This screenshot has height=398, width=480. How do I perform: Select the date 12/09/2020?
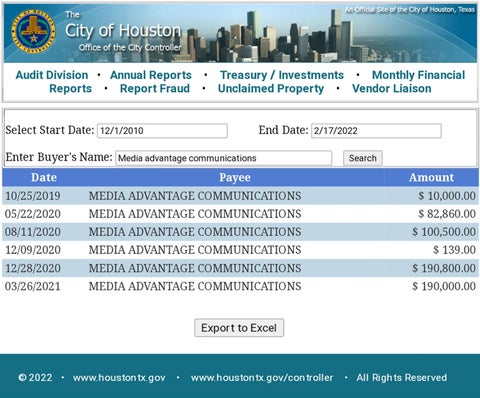[x=33, y=250]
